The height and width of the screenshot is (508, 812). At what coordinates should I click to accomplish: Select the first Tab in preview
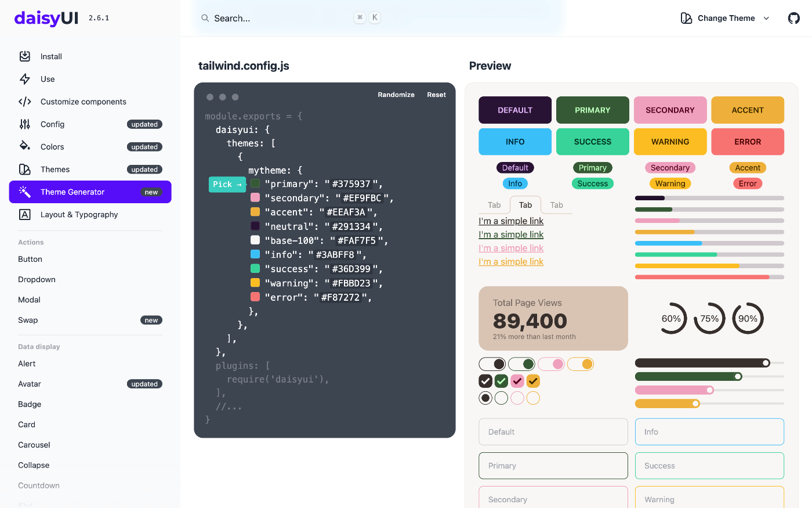pyautogui.click(x=494, y=205)
